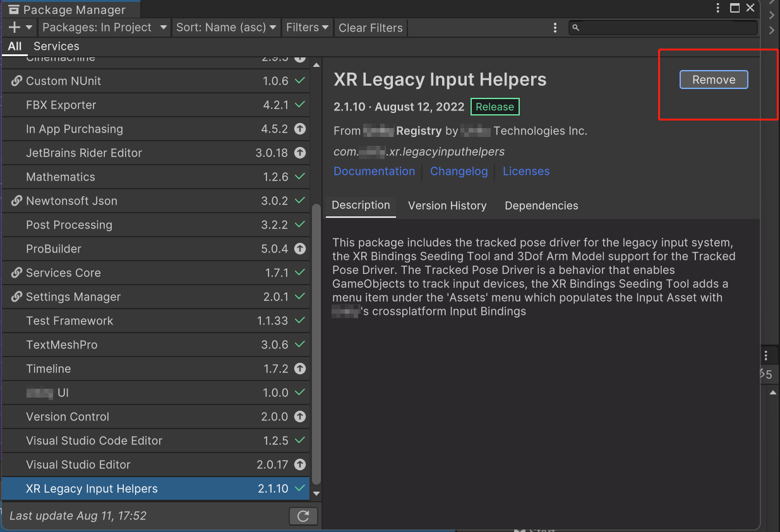Viewport: 780px width, 532px height.
Task: Click the package search field
Action: click(666, 28)
